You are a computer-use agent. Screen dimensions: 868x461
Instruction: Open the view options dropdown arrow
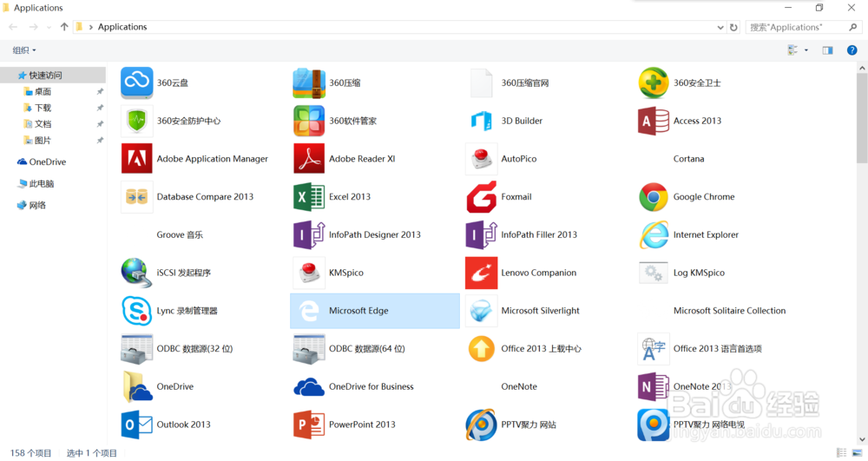(x=806, y=50)
